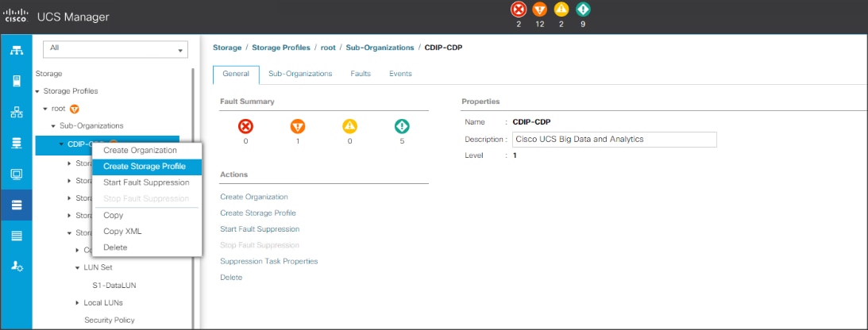
Task: Choose Copy XML from context menu
Action: point(148,232)
